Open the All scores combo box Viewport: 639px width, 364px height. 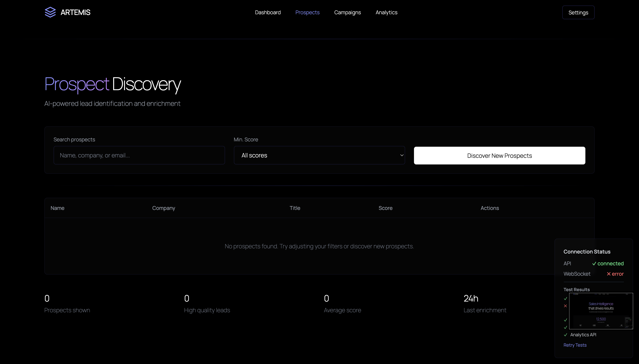point(319,155)
